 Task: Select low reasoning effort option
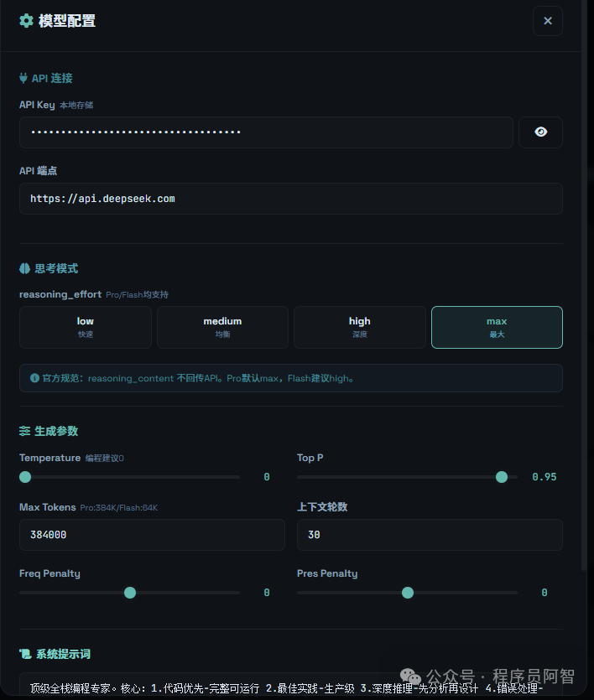click(x=86, y=327)
